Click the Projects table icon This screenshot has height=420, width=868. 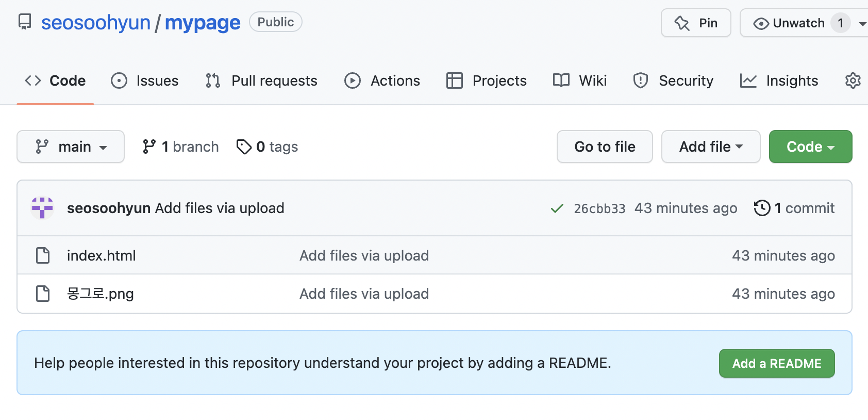455,80
